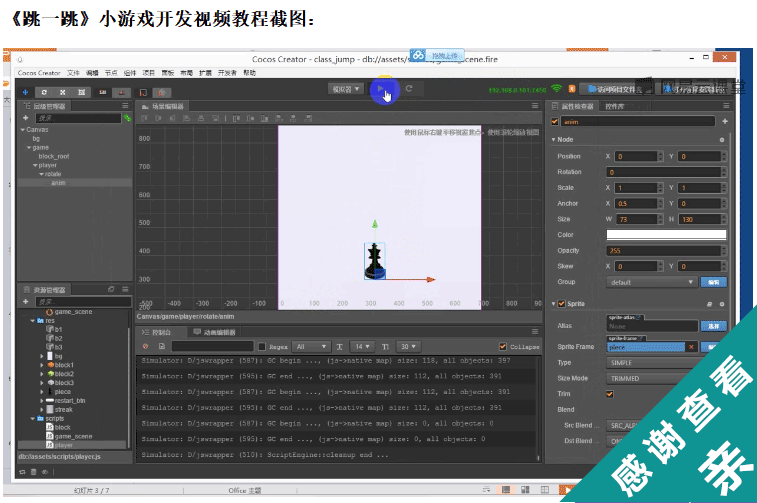Click the Color white swatch
757x503 pixels.
666,235
